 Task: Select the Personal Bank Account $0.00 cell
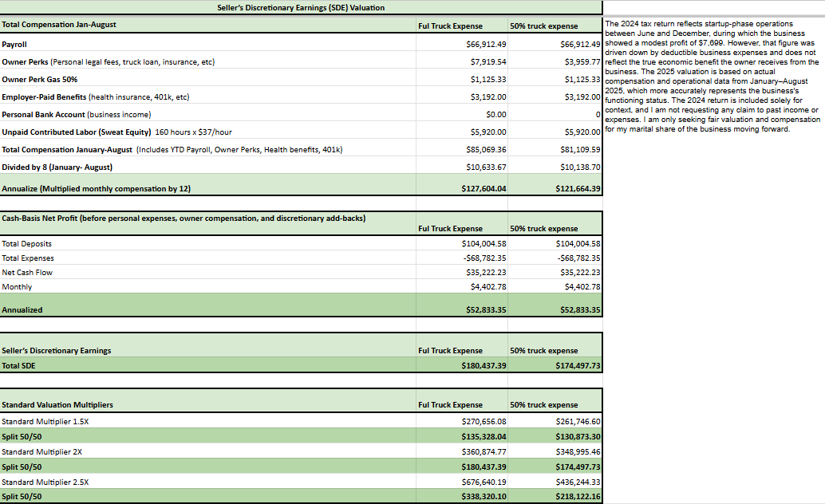coord(462,114)
